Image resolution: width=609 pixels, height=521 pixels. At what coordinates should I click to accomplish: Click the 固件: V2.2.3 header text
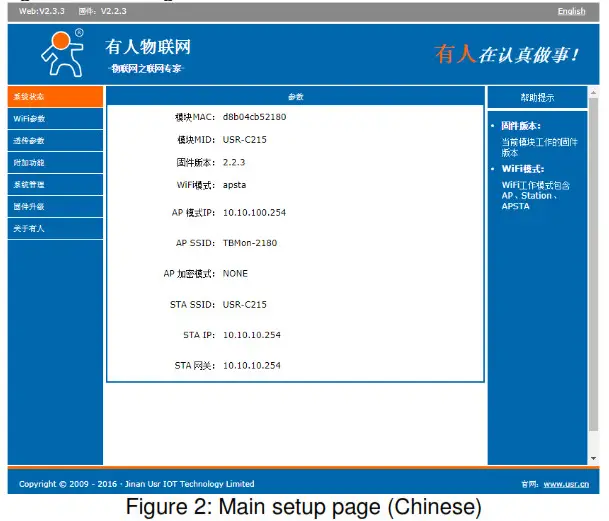pos(103,11)
